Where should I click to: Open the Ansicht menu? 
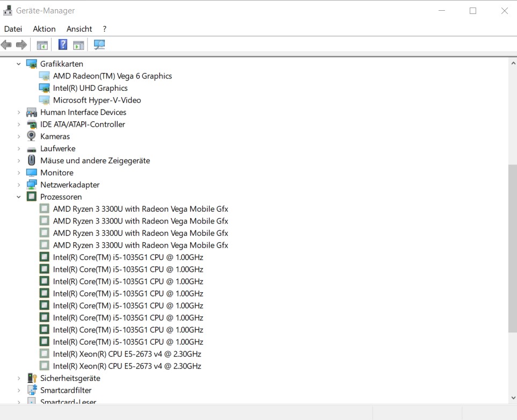click(79, 29)
